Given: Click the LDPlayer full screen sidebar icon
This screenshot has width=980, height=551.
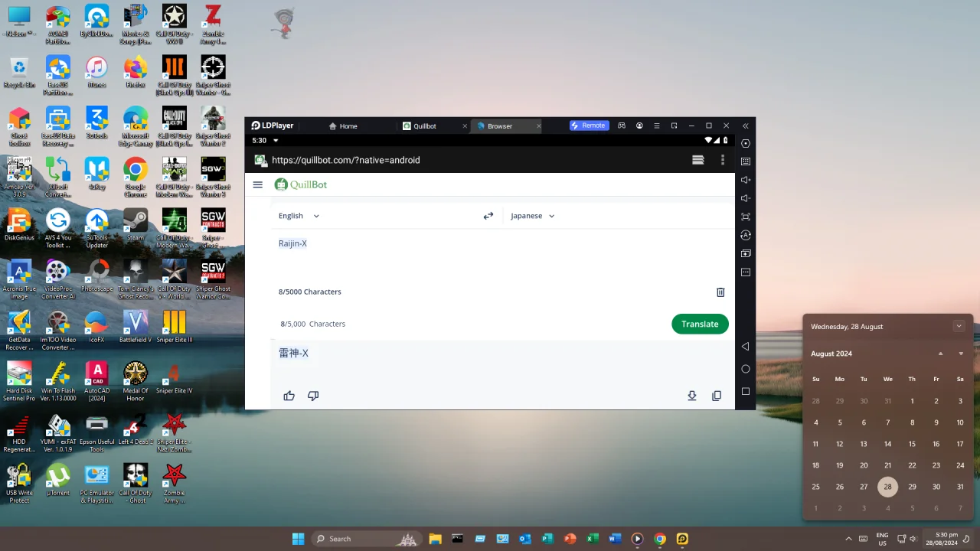Looking at the screenshot, I should click(746, 217).
